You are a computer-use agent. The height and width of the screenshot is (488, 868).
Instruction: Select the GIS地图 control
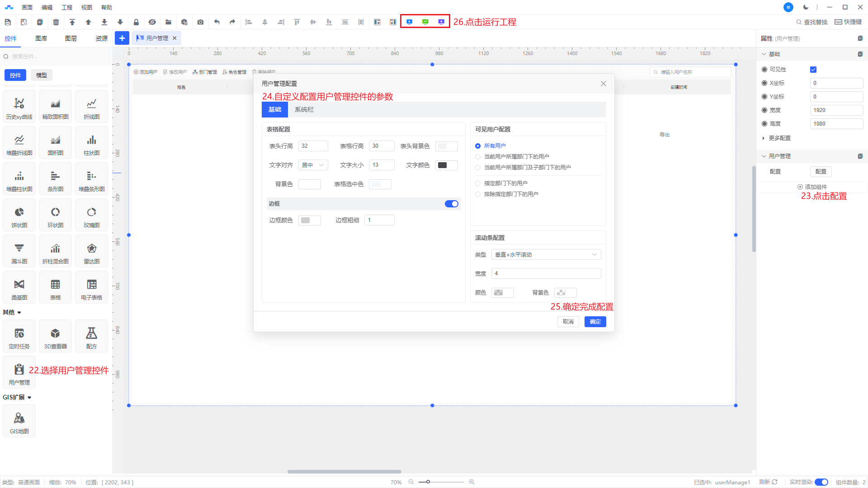(19, 421)
